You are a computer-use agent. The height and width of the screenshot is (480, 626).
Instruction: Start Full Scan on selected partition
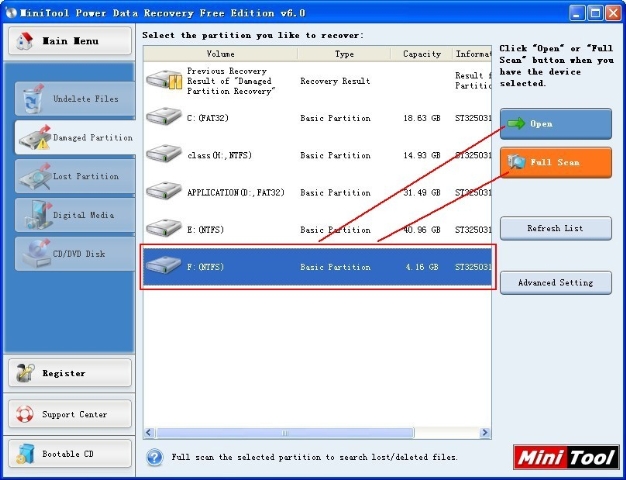(x=556, y=162)
